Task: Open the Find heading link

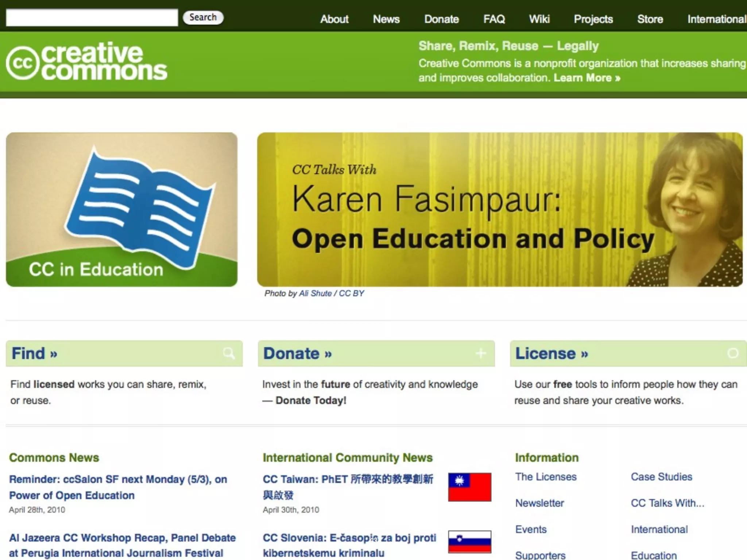Action: [34, 353]
